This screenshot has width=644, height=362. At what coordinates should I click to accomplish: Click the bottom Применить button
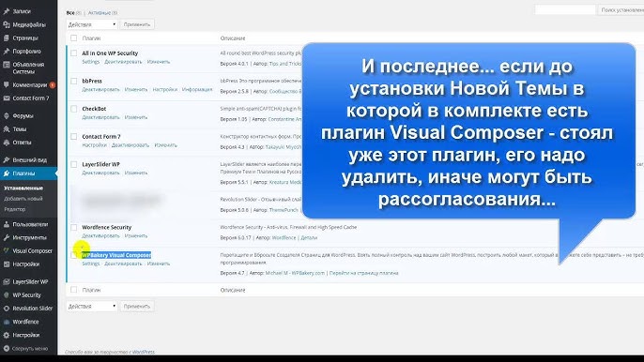point(137,306)
